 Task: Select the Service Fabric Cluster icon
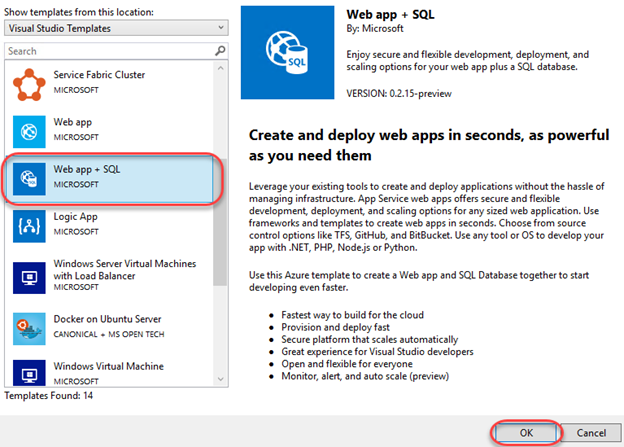(x=29, y=84)
